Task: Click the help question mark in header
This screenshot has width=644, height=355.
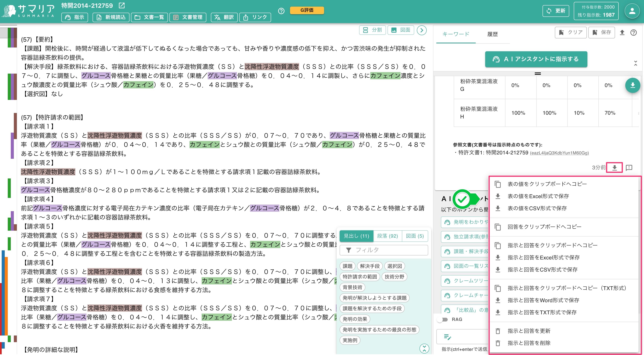Action: pyautogui.click(x=281, y=11)
